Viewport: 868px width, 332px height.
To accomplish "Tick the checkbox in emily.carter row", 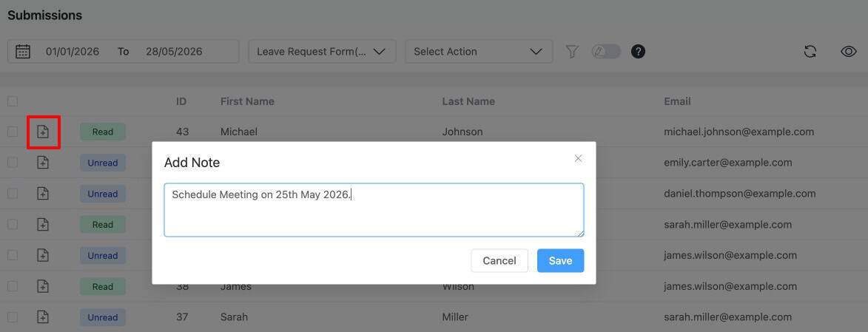I will click(12, 163).
